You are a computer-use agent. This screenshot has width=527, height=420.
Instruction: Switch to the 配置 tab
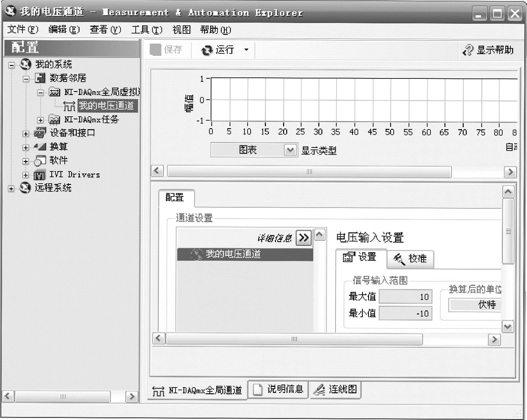[x=176, y=198]
